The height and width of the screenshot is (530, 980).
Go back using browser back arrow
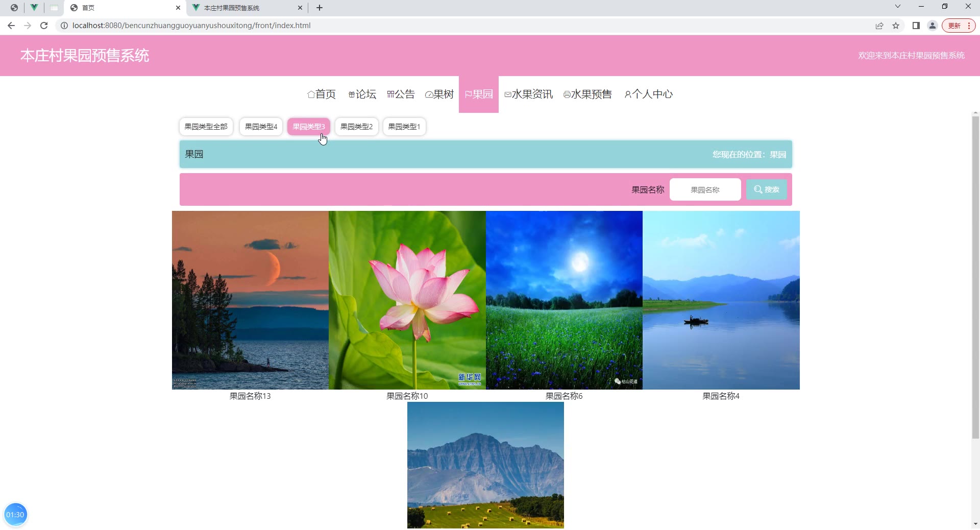coord(11,26)
